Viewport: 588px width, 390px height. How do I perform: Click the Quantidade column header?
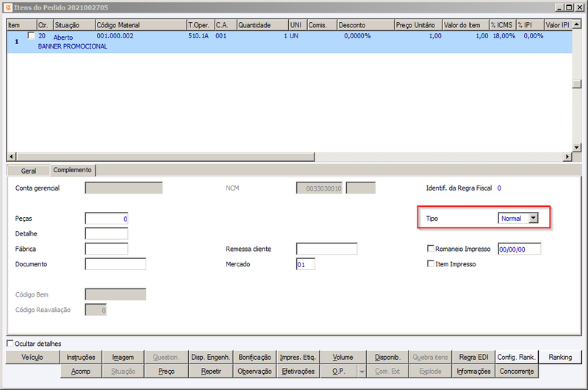click(262, 25)
